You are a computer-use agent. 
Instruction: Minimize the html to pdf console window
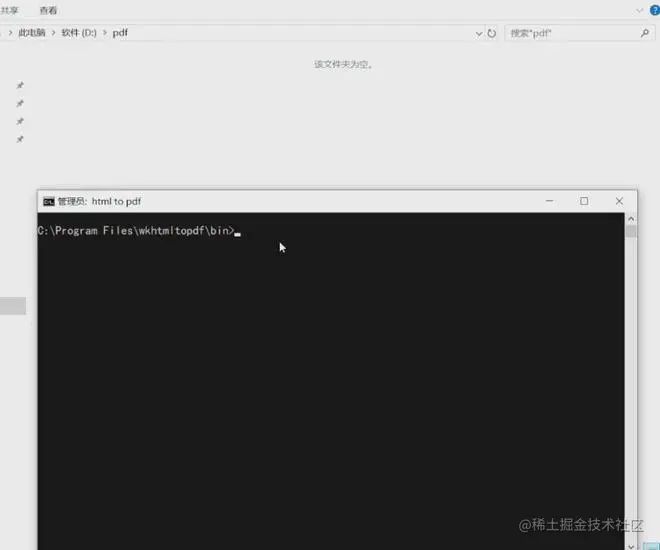pyautogui.click(x=549, y=201)
